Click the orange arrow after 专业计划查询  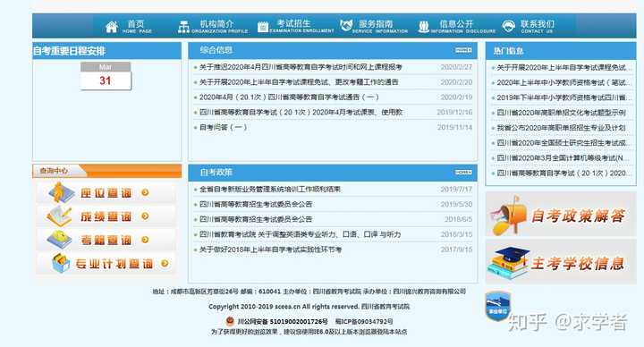165,263
